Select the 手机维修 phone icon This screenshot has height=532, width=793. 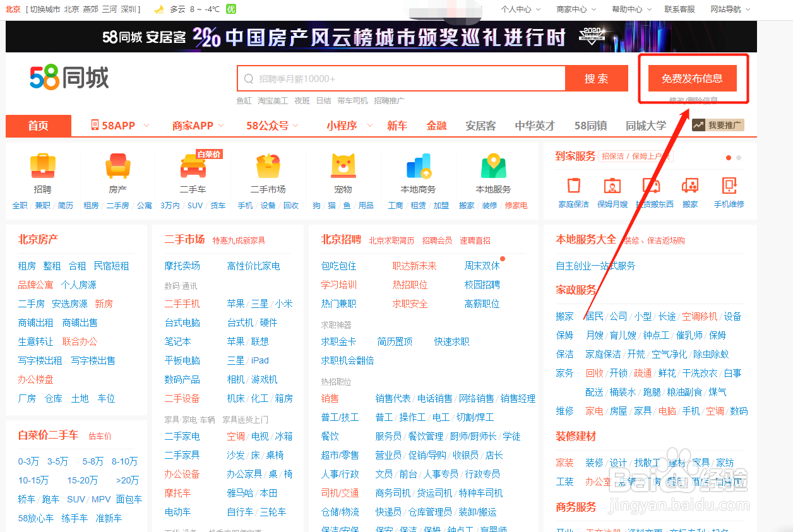[x=729, y=186]
